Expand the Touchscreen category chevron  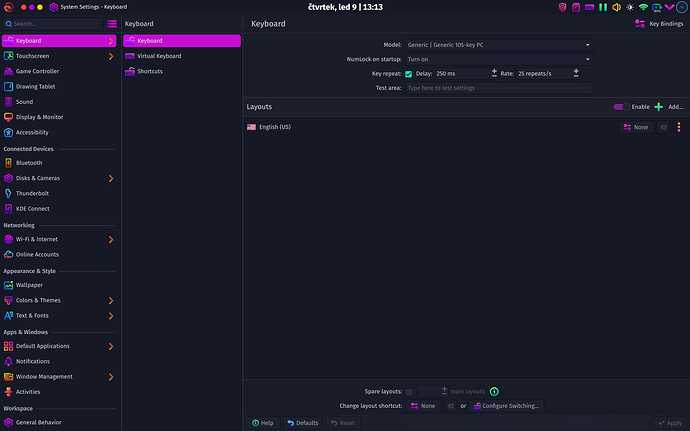pos(111,56)
